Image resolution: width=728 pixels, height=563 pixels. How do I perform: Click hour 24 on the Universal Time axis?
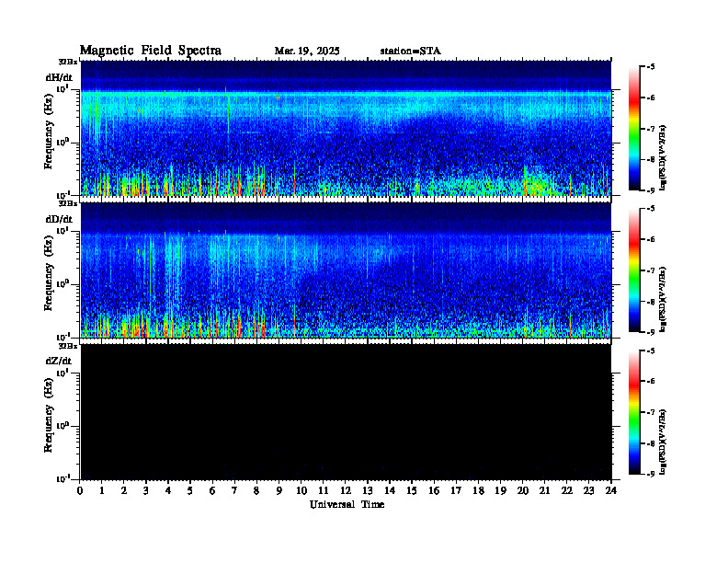click(611, 490)
